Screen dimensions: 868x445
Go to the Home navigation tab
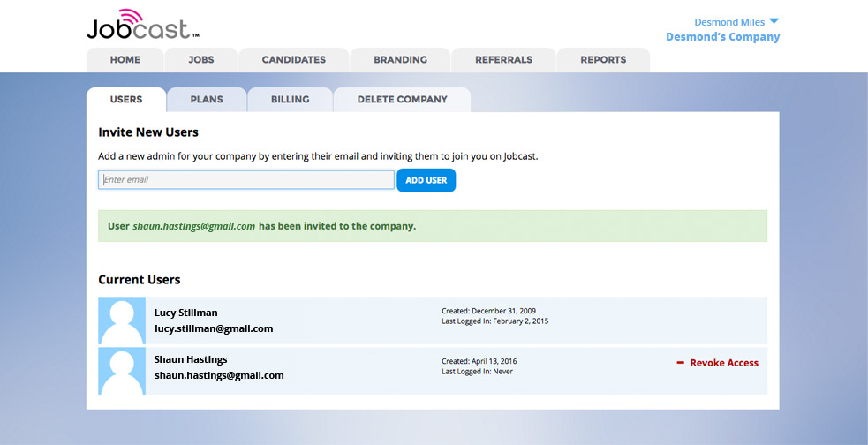(125, 60)
